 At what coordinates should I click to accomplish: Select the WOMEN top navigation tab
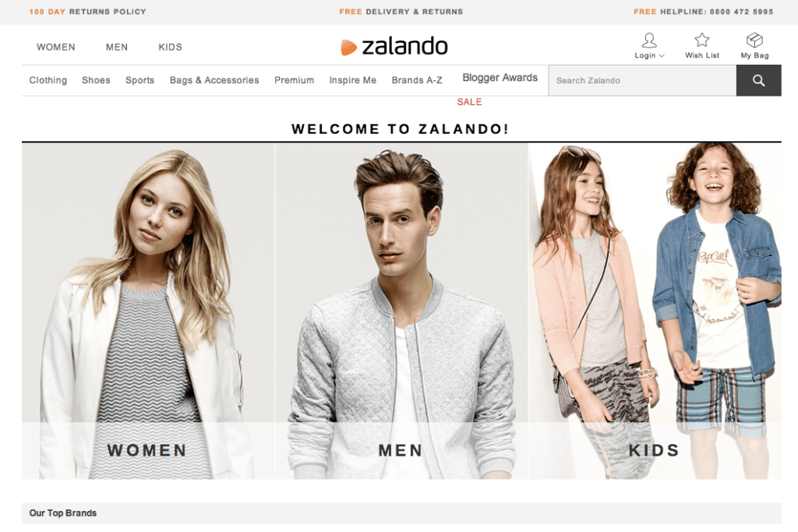56,47
